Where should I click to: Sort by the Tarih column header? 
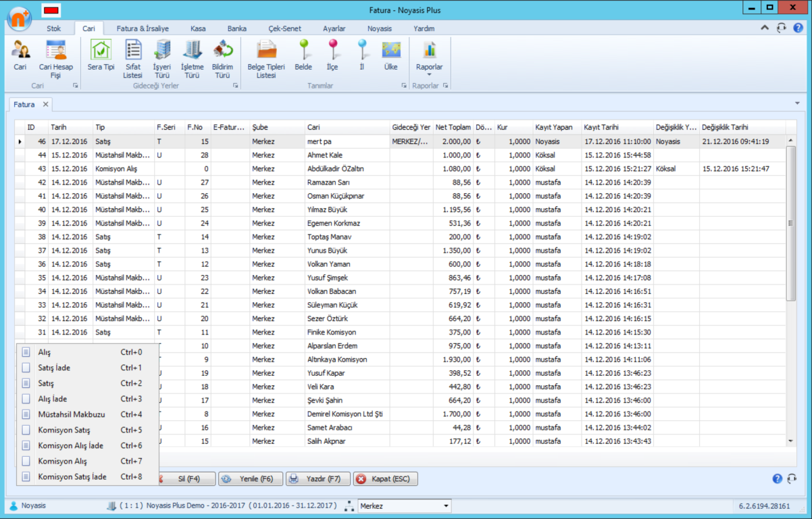click(71, 127)
